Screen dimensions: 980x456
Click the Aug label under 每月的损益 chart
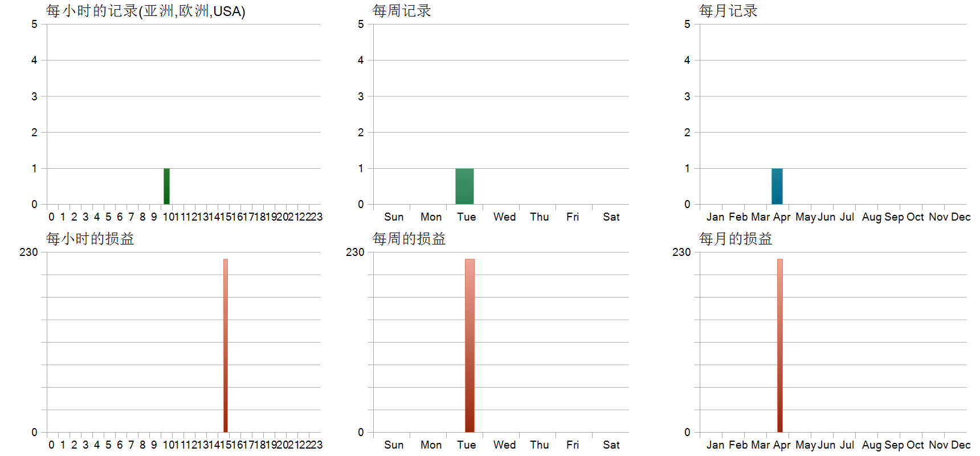871,445
